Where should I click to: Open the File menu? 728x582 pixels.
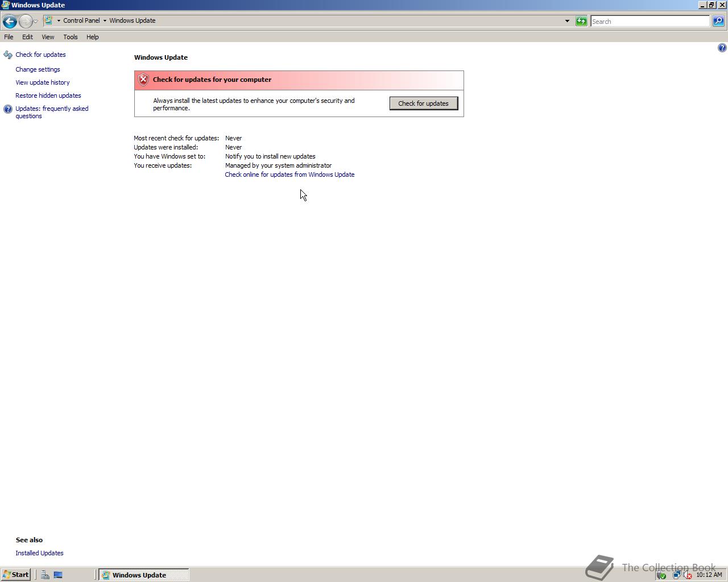(9, 37)
